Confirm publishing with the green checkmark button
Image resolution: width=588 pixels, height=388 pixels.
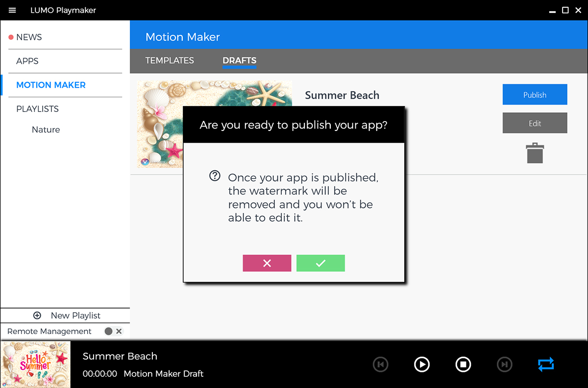tap(320, 263)
